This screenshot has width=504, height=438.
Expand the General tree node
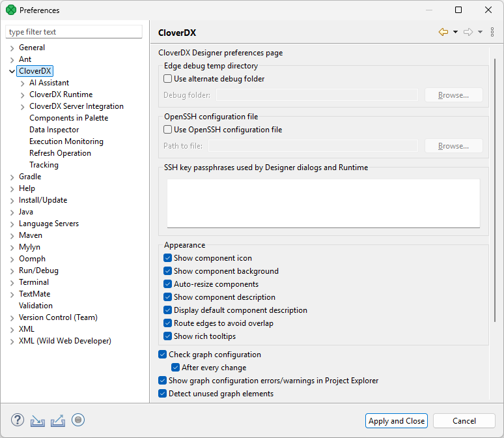coord(12,48)
